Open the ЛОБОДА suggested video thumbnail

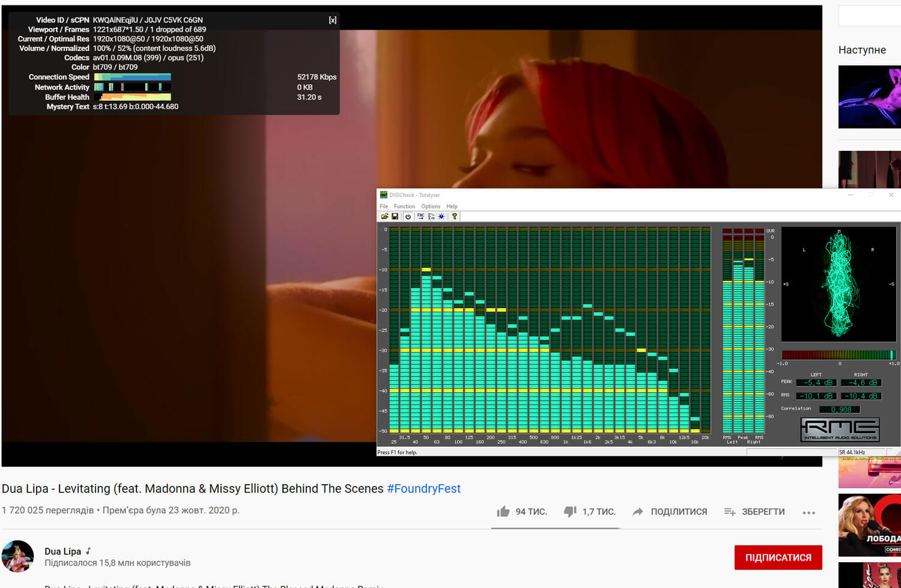(870, 525)
